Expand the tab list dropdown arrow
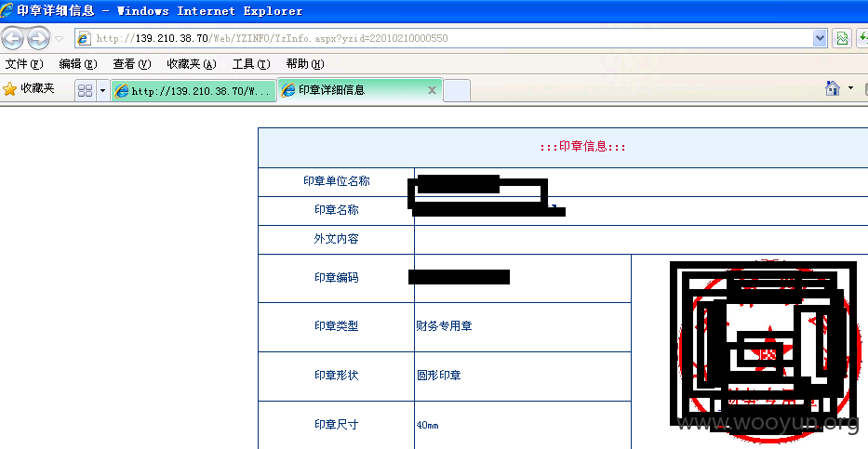The height and width of the screenshot is (449, 868). (102, 91)
